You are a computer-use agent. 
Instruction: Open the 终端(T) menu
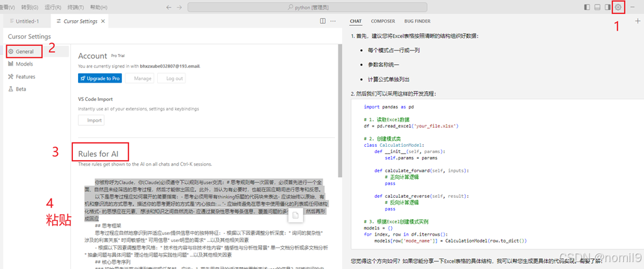coord(75,8)
